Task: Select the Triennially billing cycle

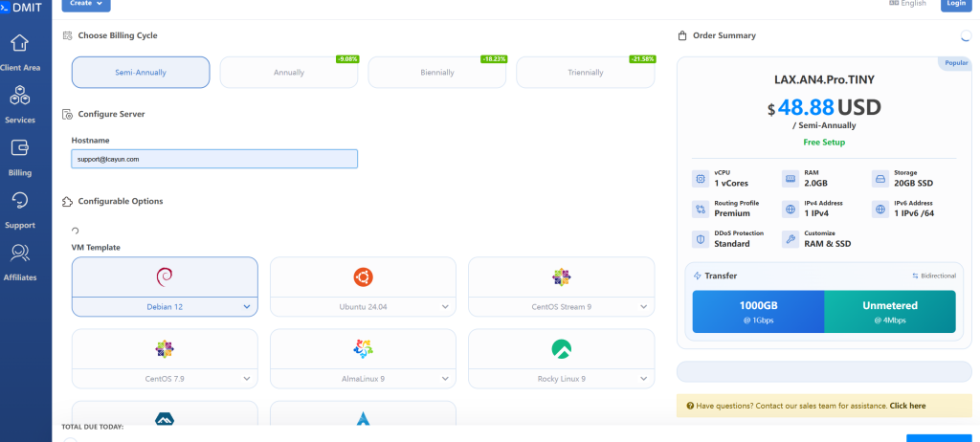Action: pos(585,73)
